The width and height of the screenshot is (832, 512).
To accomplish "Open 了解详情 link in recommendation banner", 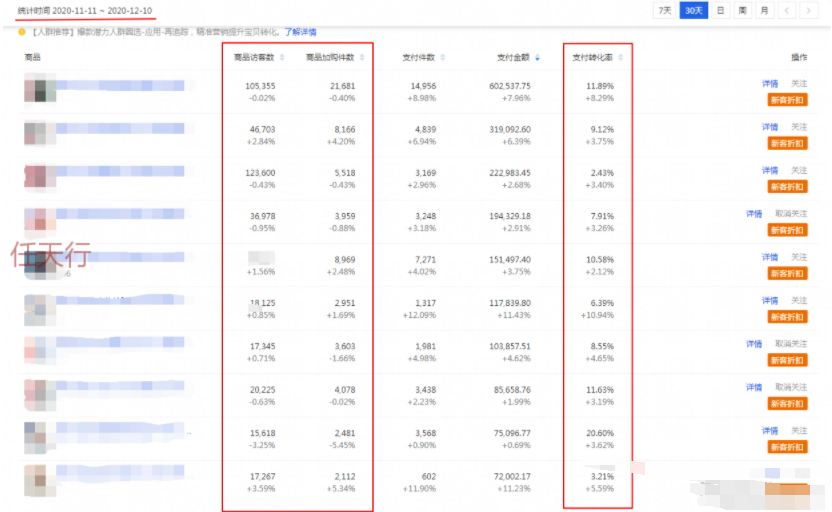I will [x=300, y=32].
